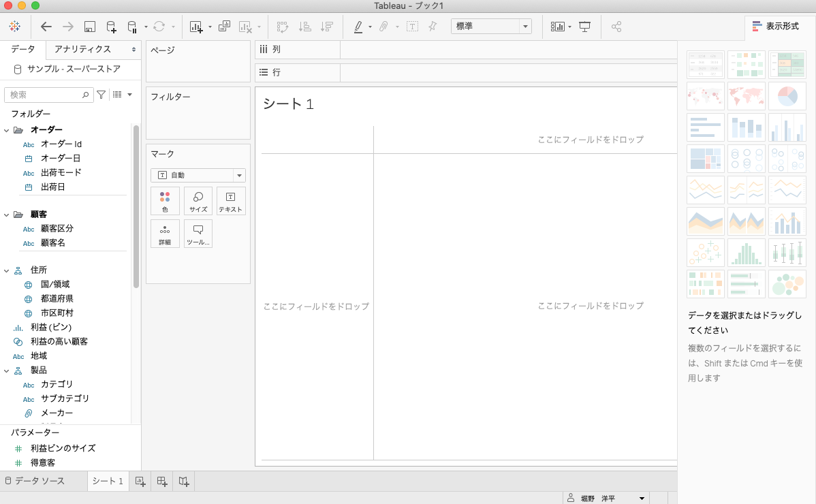This screenshot has width=816, height=504.
Task: Select the 得意客 parameter
Action: pos(43,463)
